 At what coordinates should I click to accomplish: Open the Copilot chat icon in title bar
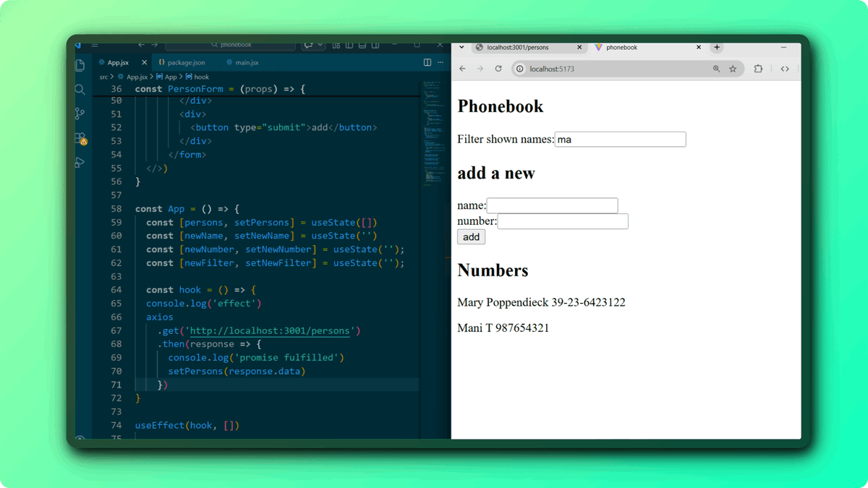tap(309, 45)
